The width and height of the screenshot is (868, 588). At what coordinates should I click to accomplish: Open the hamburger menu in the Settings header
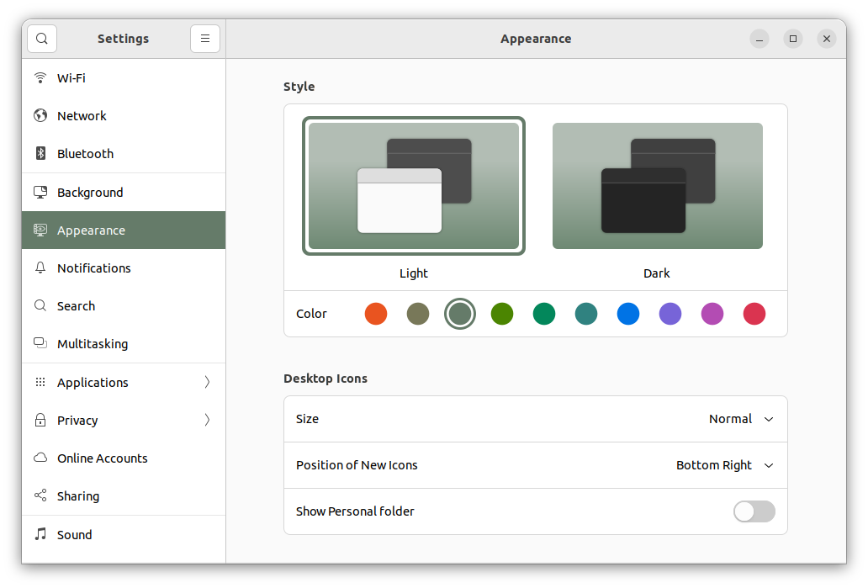click(x=205, y=39)
